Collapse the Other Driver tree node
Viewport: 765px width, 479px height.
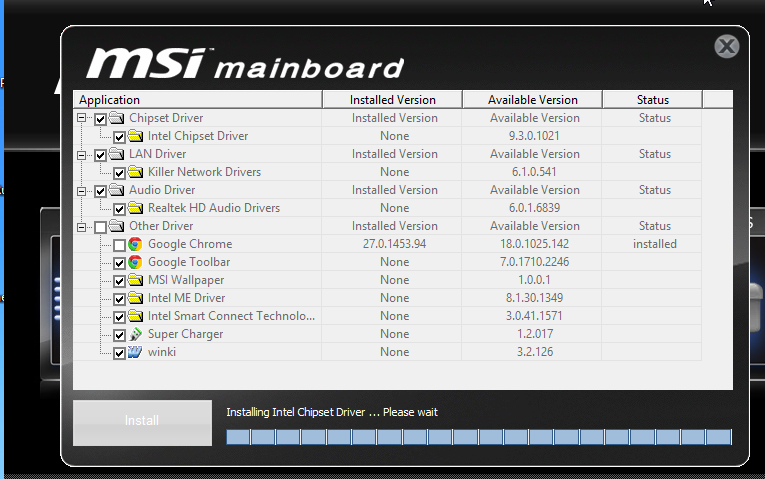[82, 227]
